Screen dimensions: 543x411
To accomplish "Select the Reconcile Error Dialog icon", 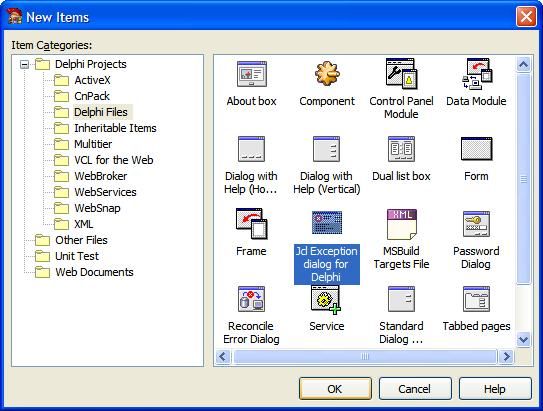I will [251, 299].
